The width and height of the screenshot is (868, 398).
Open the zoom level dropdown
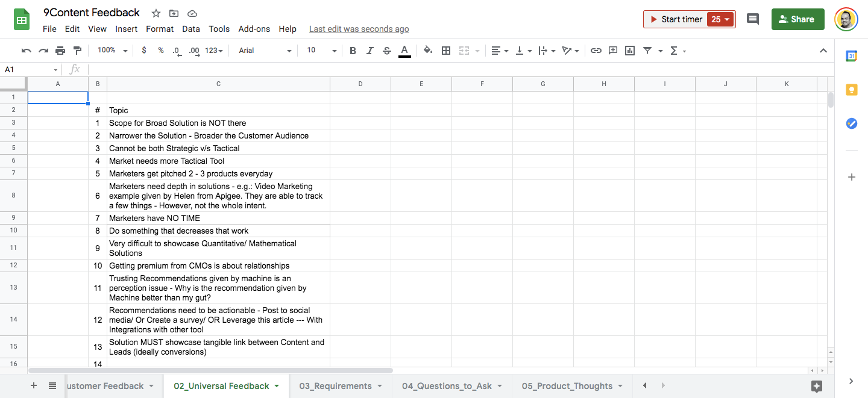(x=113, y=51)
